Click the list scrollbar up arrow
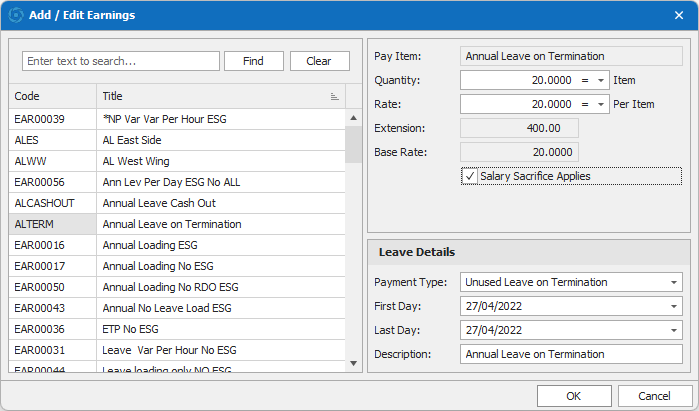 (x=354, y=116)
